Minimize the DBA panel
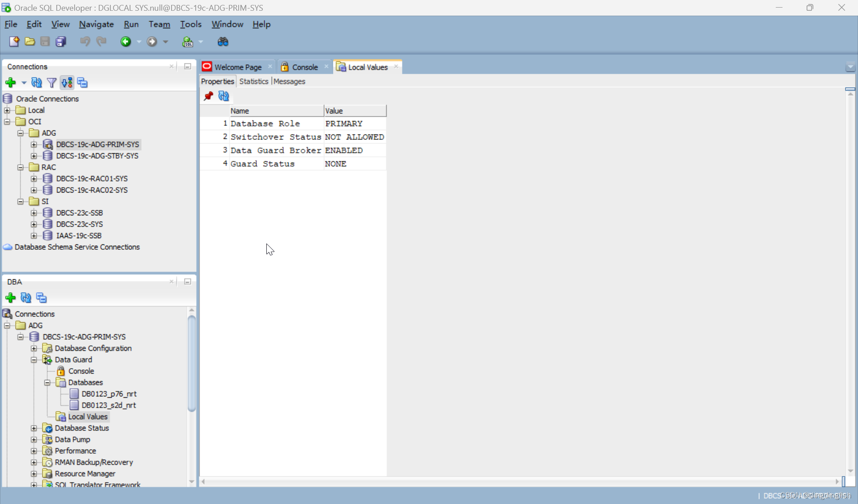The image size is (858, 504). pyautogui.click(x=188, y=281)
